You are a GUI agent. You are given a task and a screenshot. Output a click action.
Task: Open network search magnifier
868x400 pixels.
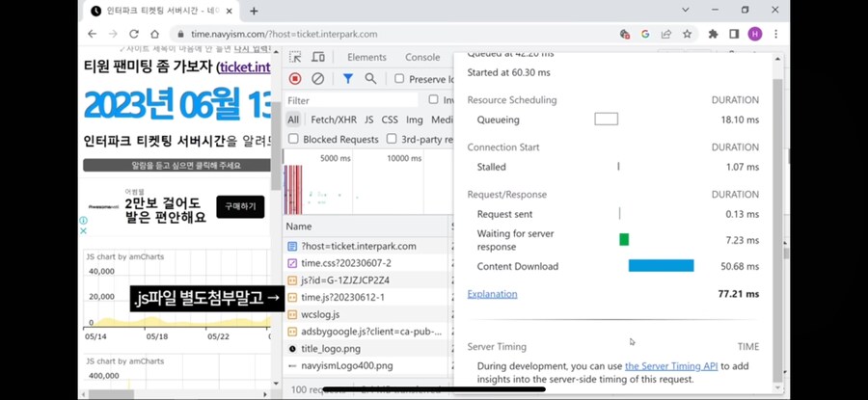point(370,79)
